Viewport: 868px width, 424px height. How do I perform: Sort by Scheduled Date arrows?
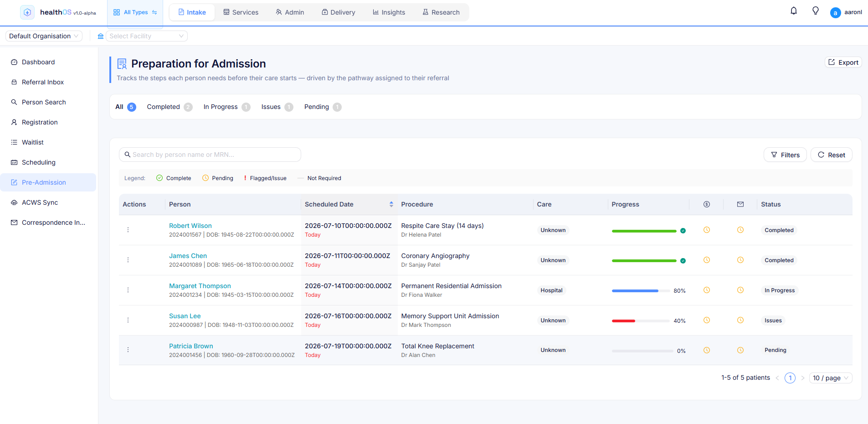point(391,204)
